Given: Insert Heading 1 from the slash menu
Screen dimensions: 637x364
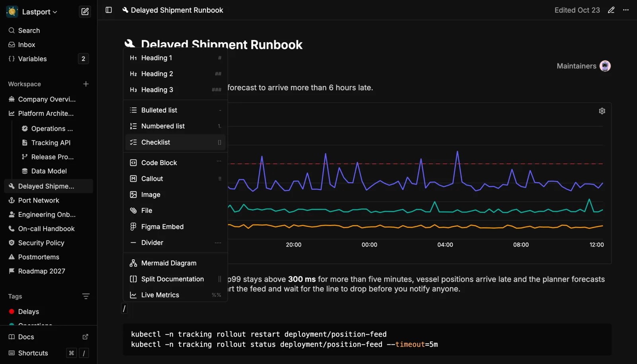Looking at the screenshot, I should pos(175,58).
